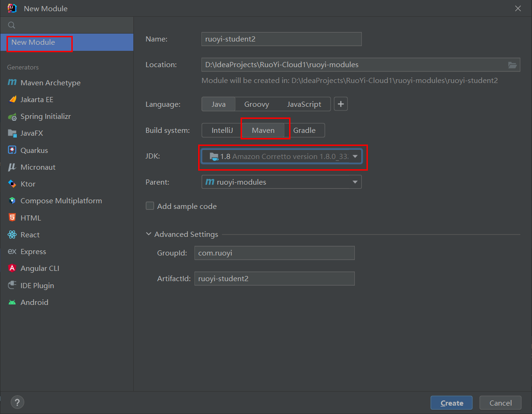Open the Parent module dropdown arrow
Screen dimensions: 532x414
(355, 182)
